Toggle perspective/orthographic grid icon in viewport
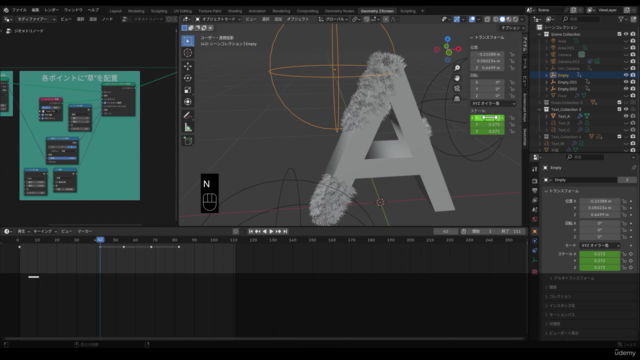 point(457,98)
